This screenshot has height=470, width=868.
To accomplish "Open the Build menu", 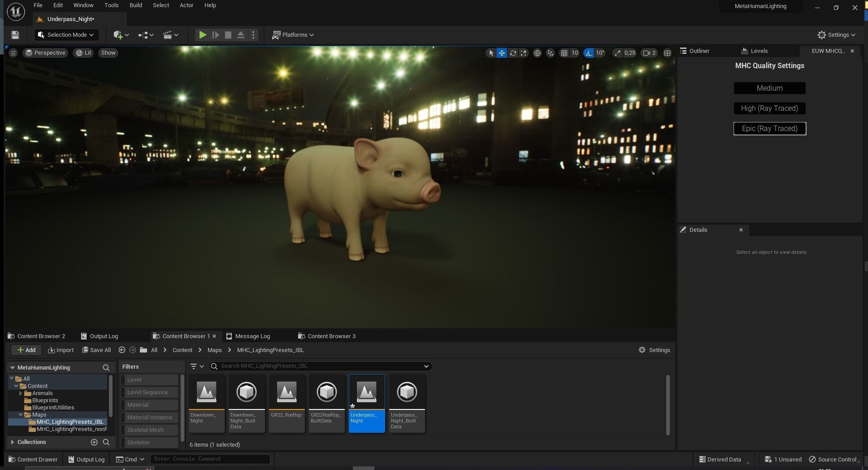I will (x=135, y=5).
